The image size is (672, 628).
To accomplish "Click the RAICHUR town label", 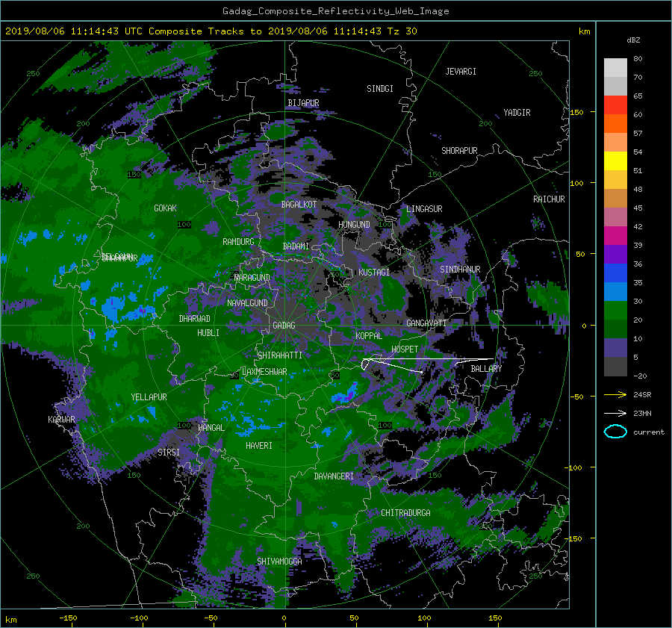I will pos(549,199).
